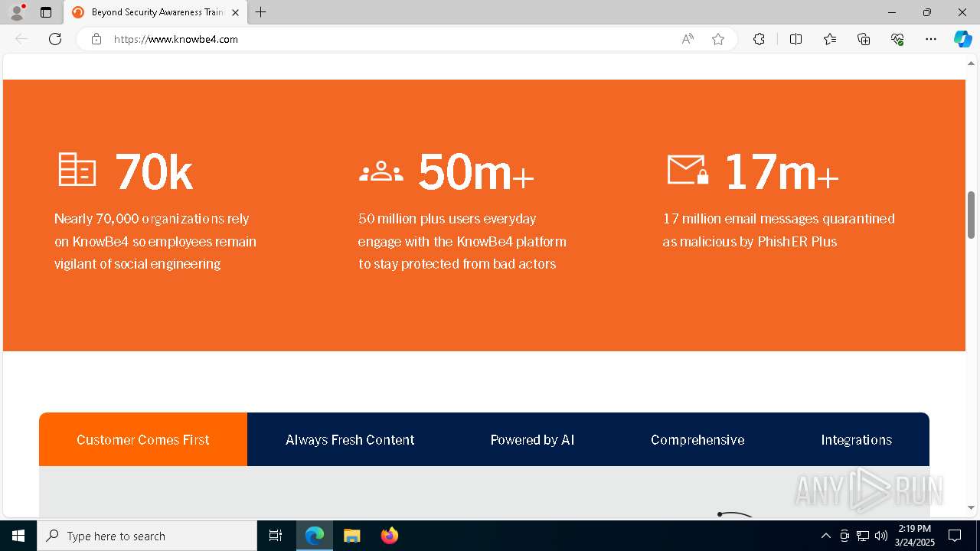Reload the current page
This screenshot has width=980, height=551.
coord(55,39)
